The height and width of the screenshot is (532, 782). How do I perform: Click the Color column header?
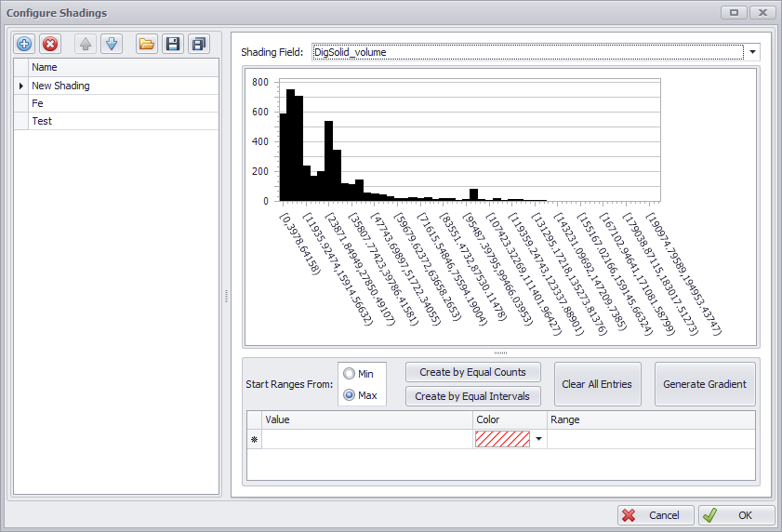[510, 419]
